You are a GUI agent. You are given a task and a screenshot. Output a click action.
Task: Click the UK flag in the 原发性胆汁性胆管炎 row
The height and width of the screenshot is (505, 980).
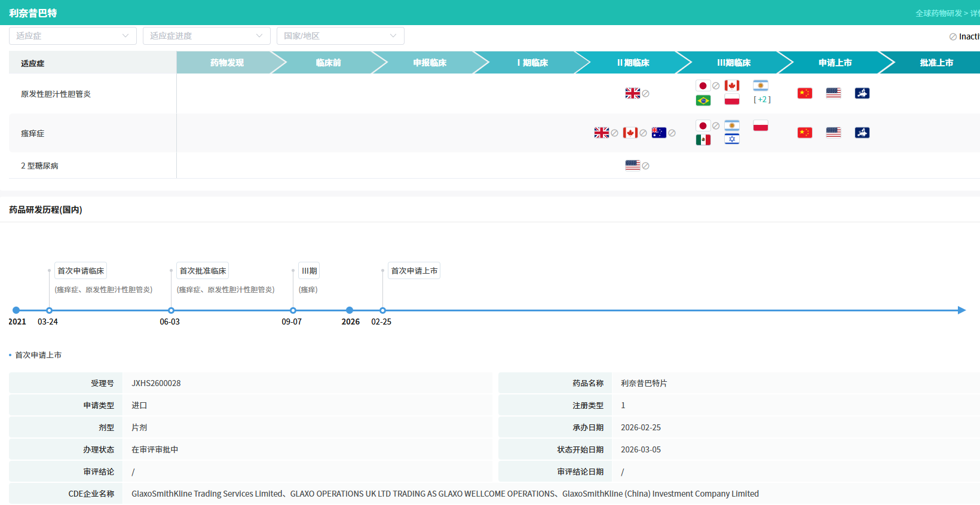(632, 93)
